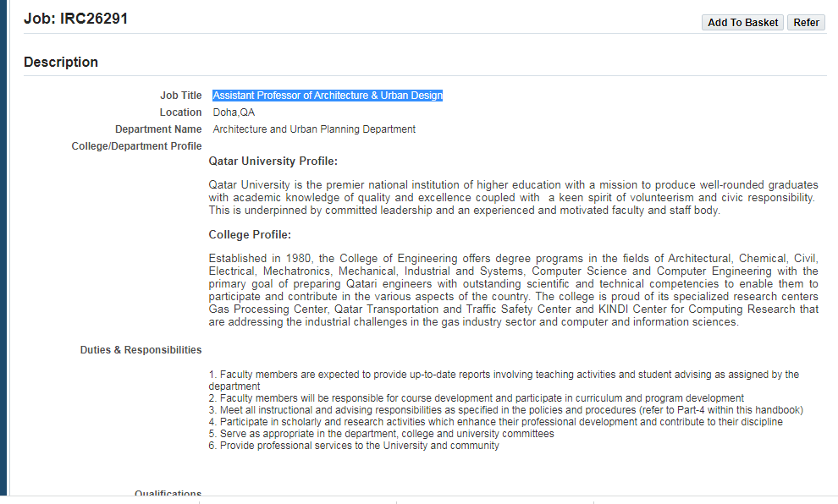Click the College/Department Profile label
The image size is (838, 504).
coord(136,146)
